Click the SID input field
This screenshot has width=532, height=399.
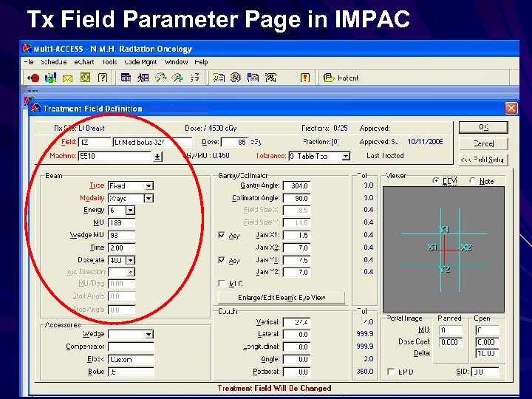(485, 372)
